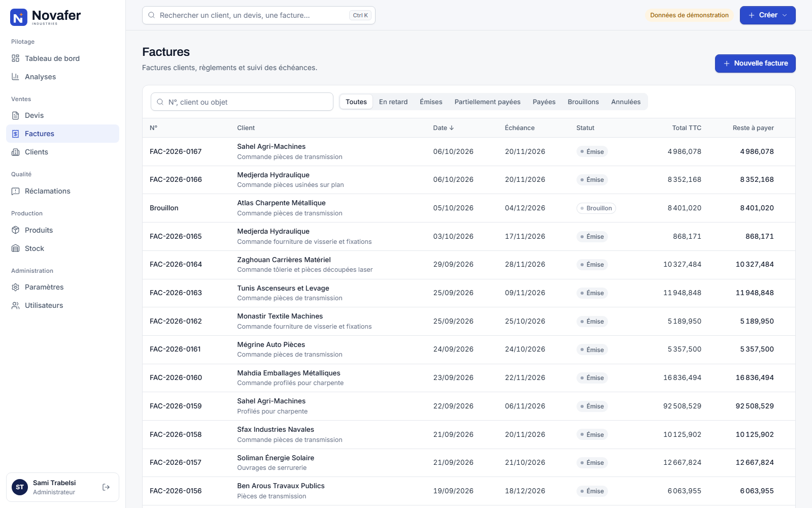
Task: Open invoice FAC-2026-0156
Action: pos(469,491)
